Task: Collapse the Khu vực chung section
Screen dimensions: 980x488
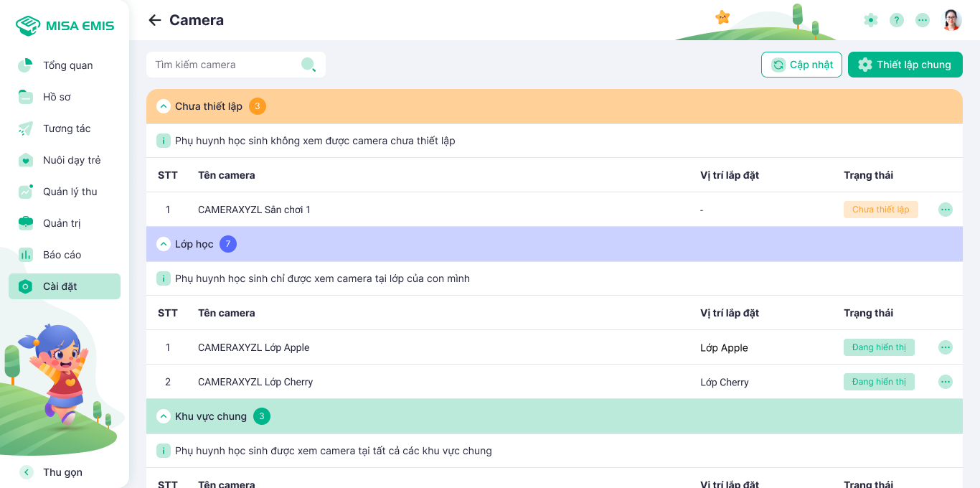Action: 163,416
